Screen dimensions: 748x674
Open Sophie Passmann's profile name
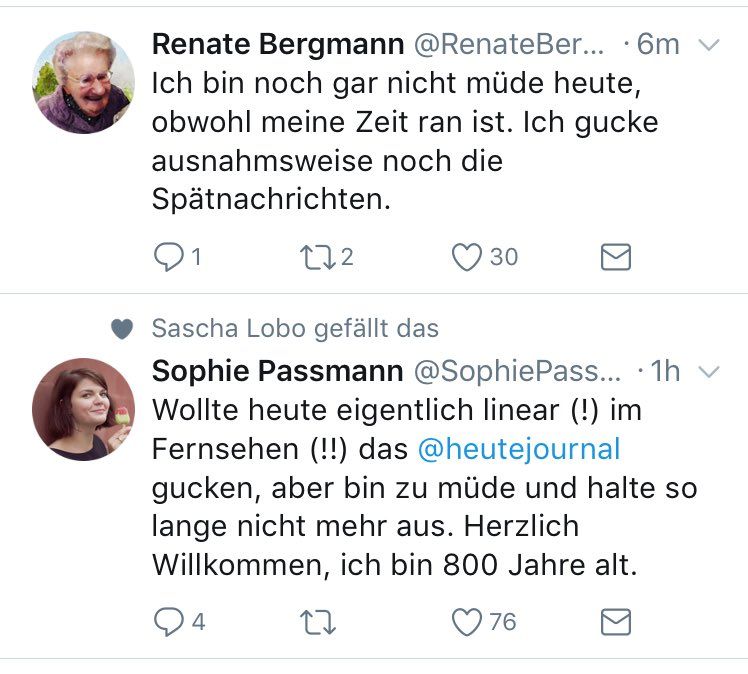(x=277, y=371)
